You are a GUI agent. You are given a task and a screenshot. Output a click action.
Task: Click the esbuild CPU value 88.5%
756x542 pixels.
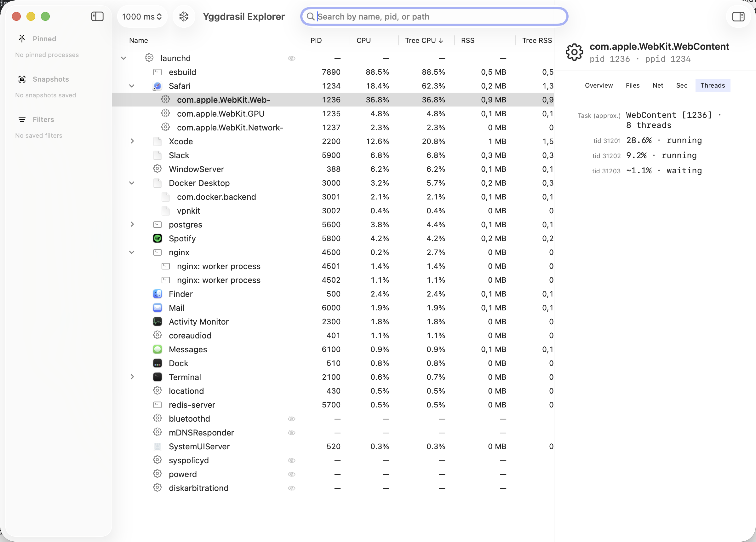point(377,72)
